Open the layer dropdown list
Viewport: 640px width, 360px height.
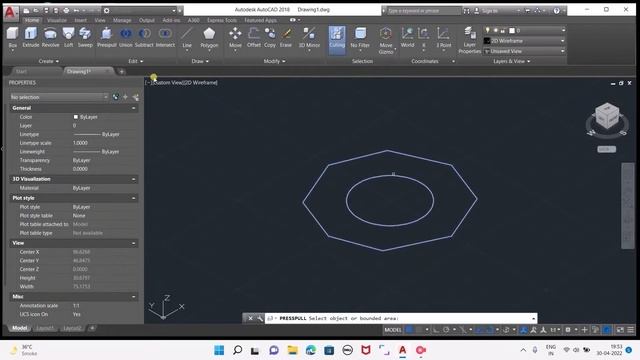[524, 30]
